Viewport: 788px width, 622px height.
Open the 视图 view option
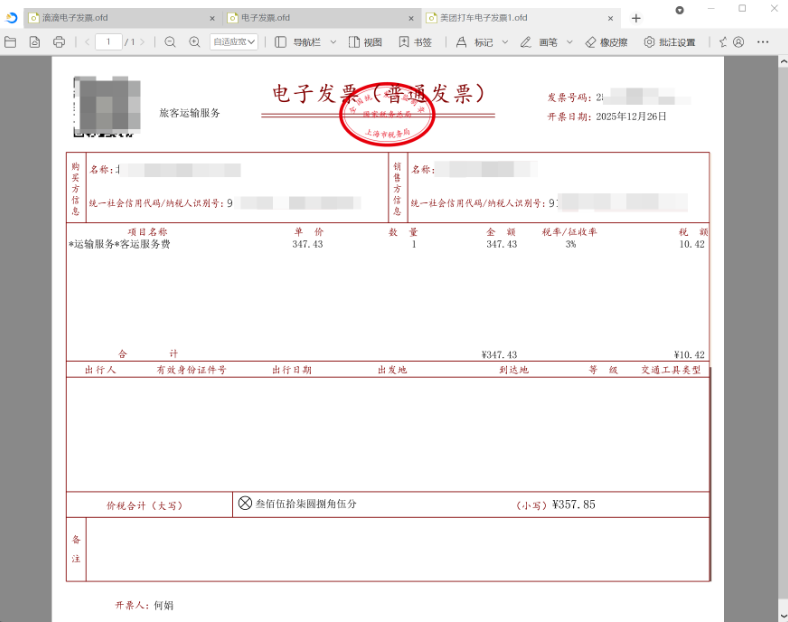[365, 42]
